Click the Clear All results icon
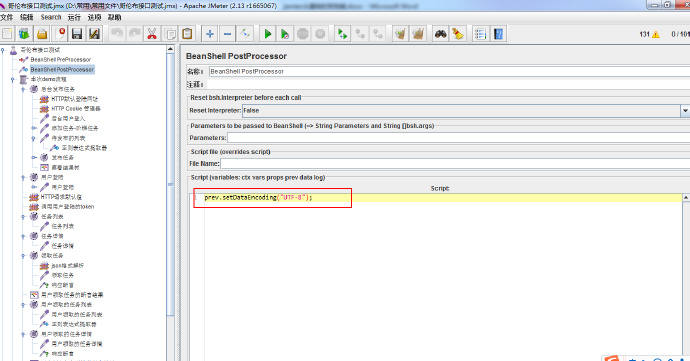This screenshot has width=690, height=361. (418, 34)
